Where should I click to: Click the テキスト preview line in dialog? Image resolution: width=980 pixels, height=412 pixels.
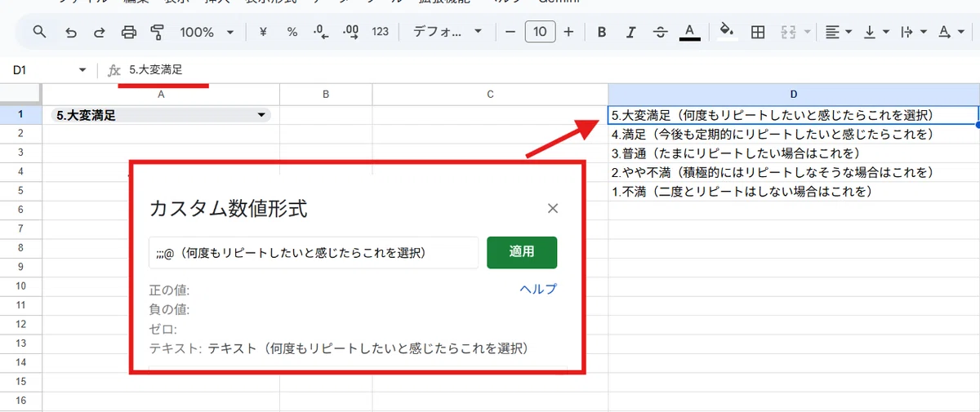click(x=340, y=348)
